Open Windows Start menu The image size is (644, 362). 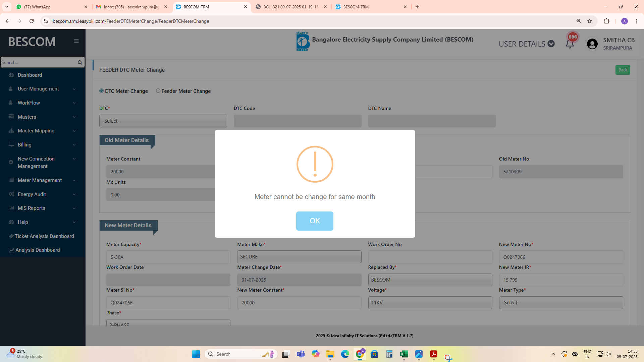click(196, 354)
